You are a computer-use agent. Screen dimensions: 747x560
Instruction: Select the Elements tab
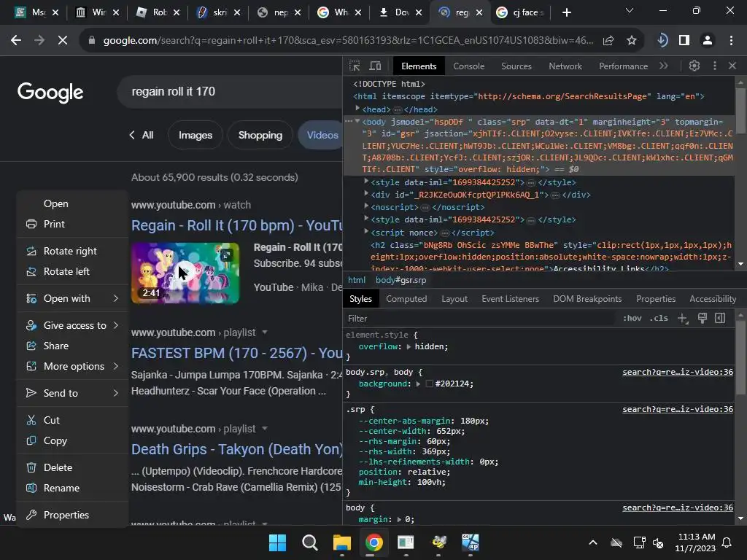418,66
